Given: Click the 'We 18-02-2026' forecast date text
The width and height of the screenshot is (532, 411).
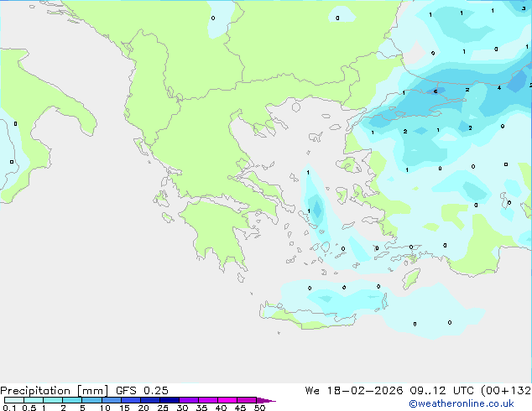Looking at the screenshot, I should (x=354, y=391).
